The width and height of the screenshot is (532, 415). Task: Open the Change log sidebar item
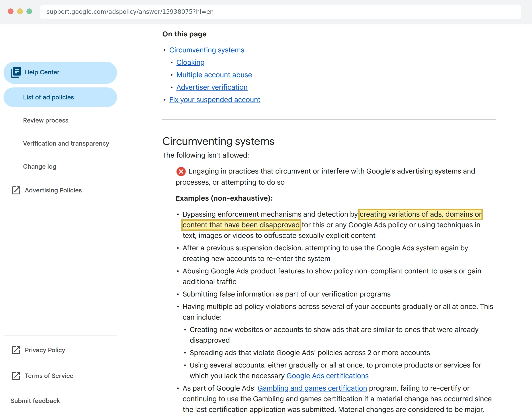39,166
